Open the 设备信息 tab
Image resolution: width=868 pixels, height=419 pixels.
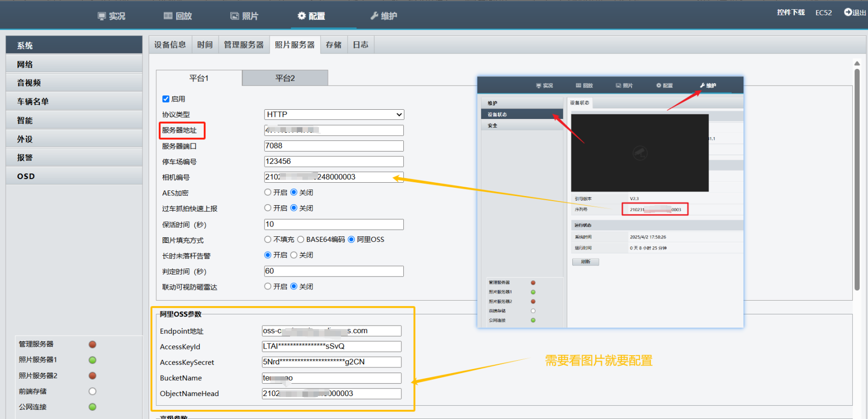click(x=170, y=45)
